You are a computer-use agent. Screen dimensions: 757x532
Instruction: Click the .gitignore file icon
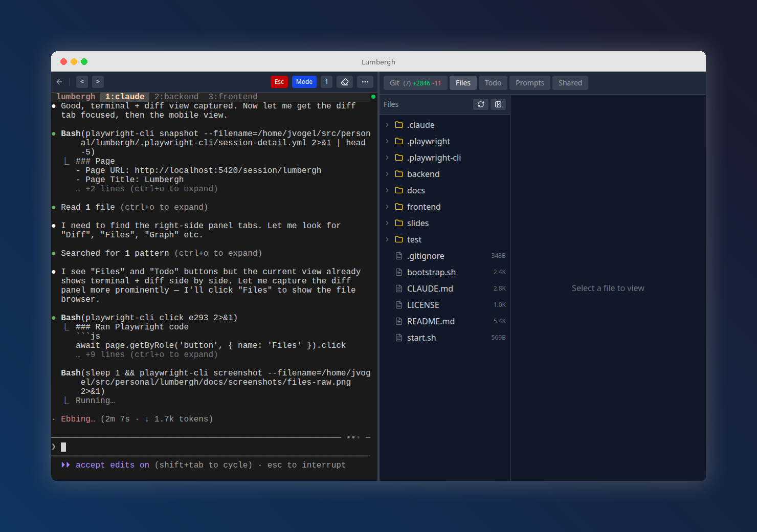coord(399,255)
